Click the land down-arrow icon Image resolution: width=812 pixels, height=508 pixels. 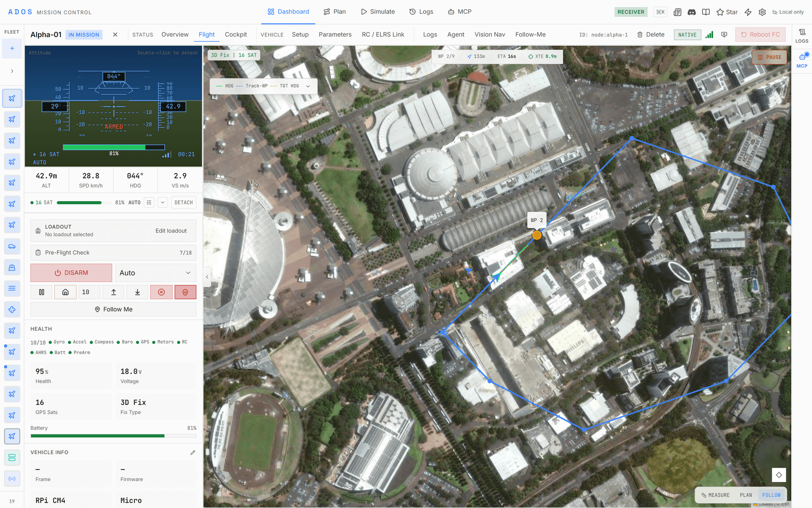(x=137, y=292)
